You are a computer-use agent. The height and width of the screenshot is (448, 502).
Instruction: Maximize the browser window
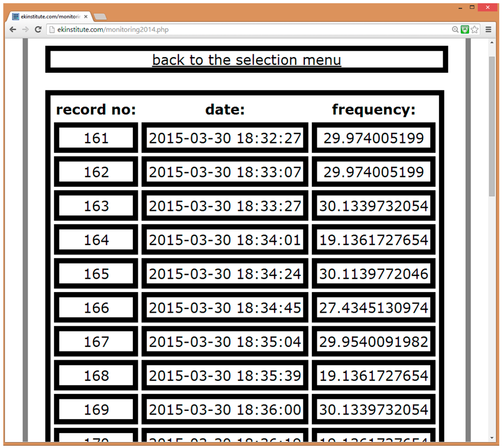tap(472, 7)
